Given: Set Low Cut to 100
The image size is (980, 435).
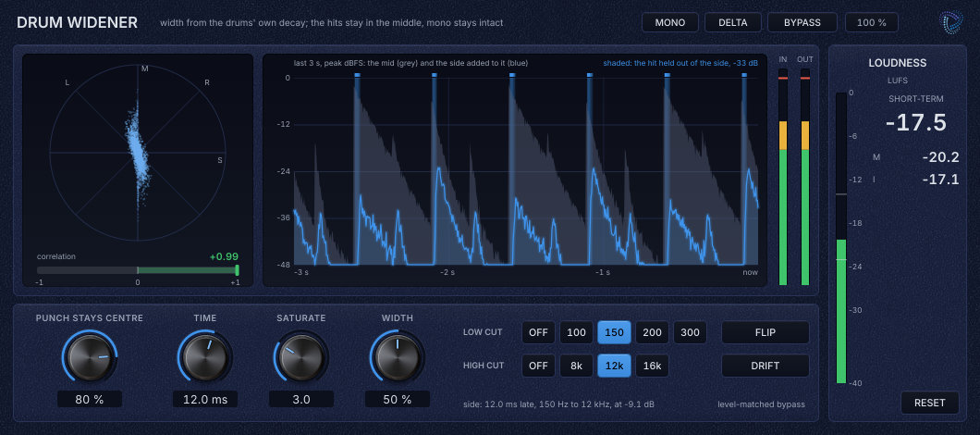Looking at the screenshot, I should coord(576,332).
